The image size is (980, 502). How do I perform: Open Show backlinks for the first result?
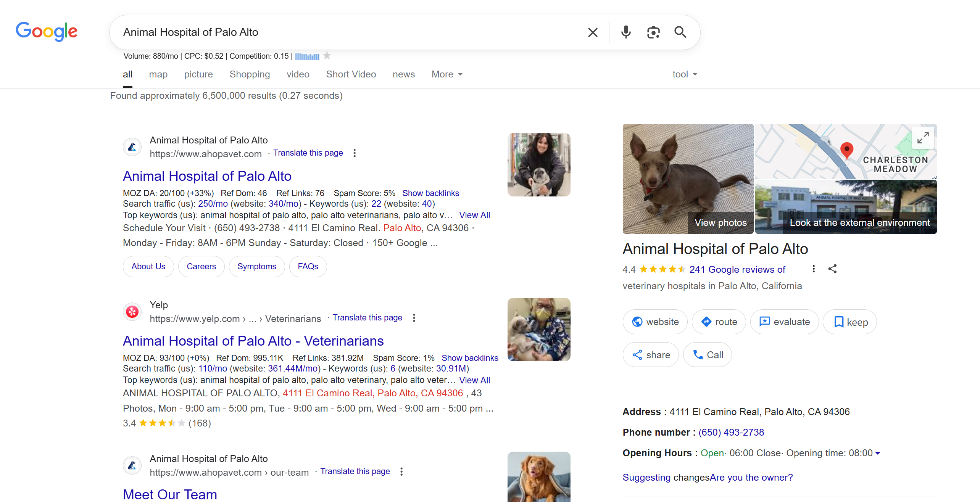(431, 193)
